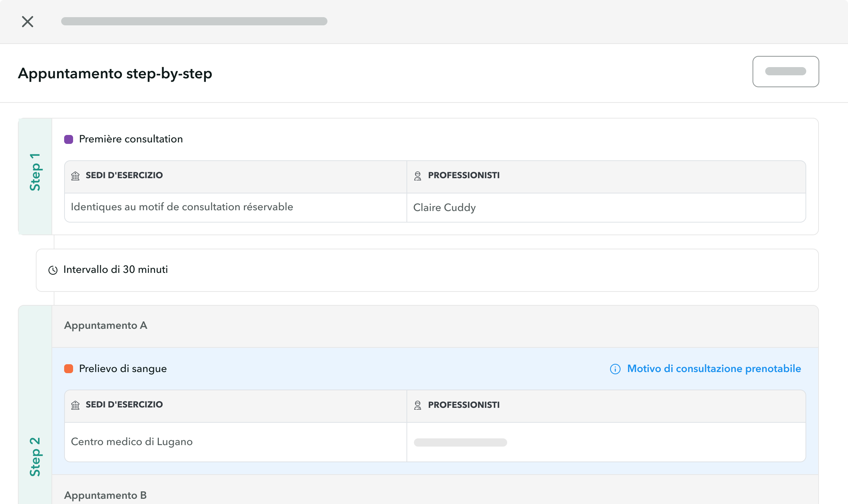Click the building icon in Step 2 table
848x504 pixels.
[x=75, y=405]
